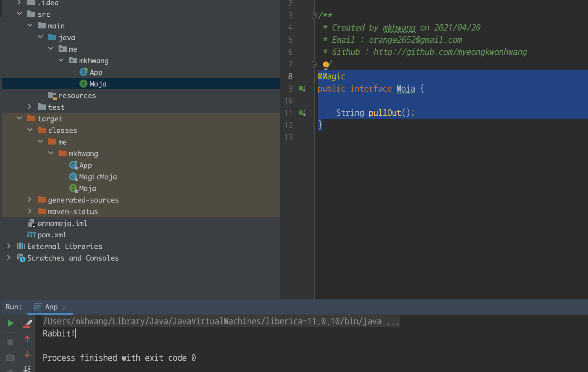Select MagicMoja class in target
The width and height of the screenshot is (588, 372).
98,177
